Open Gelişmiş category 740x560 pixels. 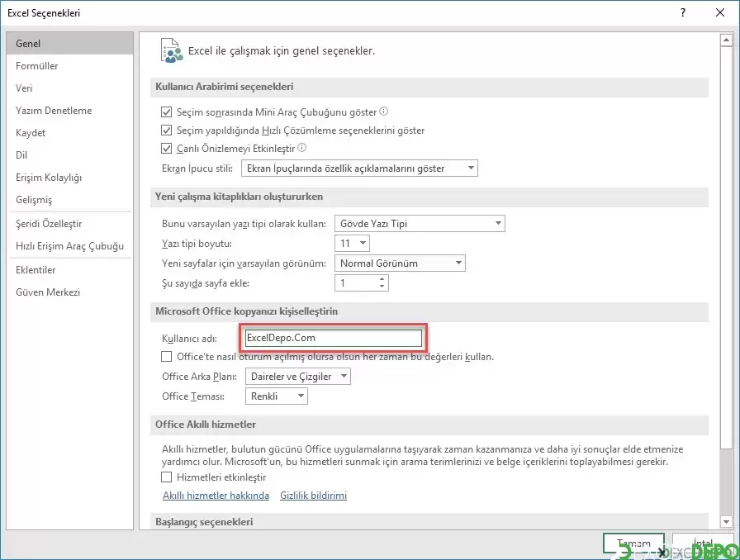(70, 199)
